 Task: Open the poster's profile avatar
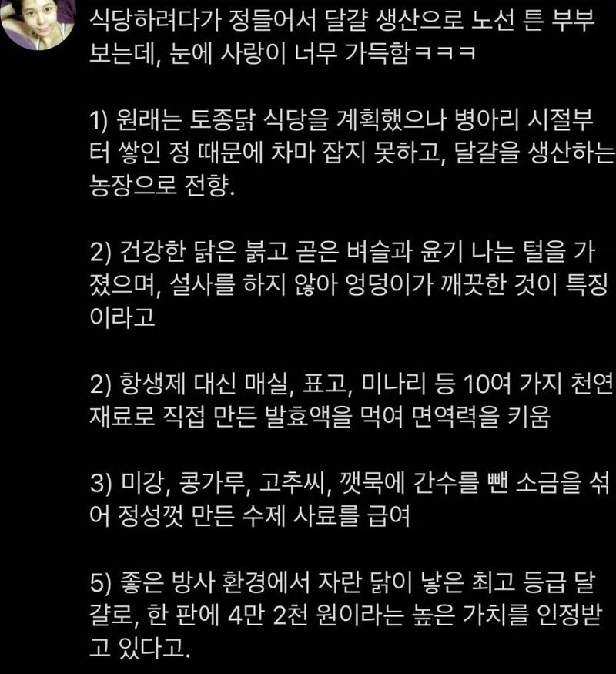(x=38, y=24)
